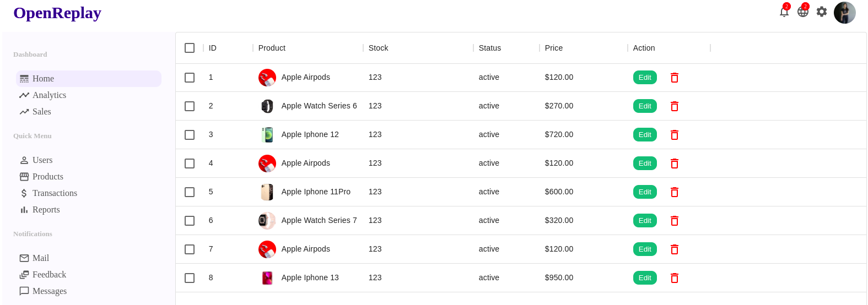This screenshot has width=868, height=305.
Task: Click the Home icon in sidebar
Action: coord(24,79)
